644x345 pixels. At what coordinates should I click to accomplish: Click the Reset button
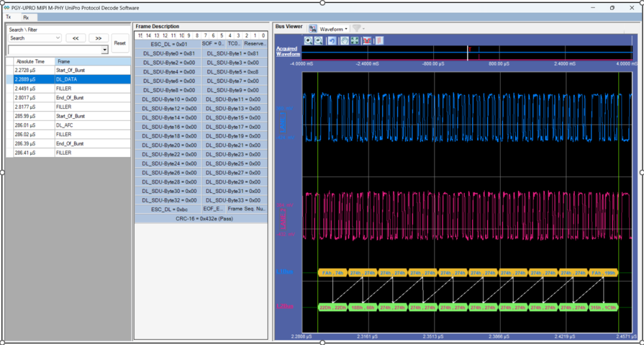[x=120, y=43]
